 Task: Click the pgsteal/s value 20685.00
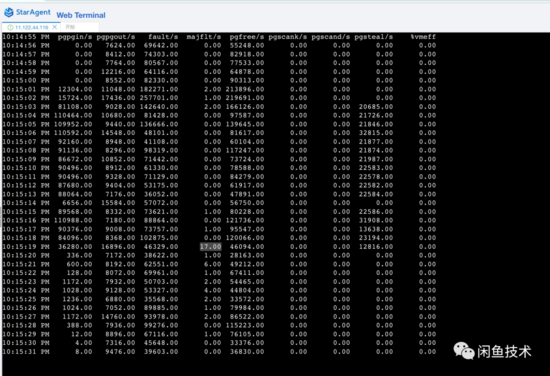(x=376, y=107)
